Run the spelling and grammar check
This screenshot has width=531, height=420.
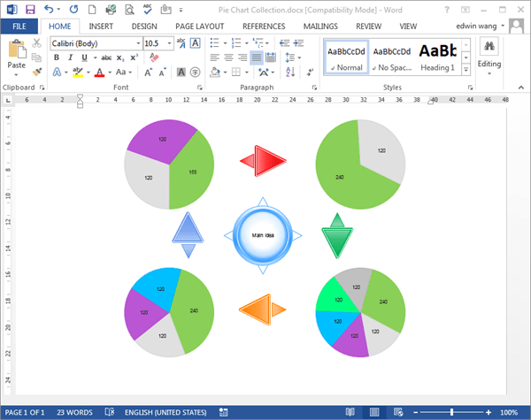(148, 9)
